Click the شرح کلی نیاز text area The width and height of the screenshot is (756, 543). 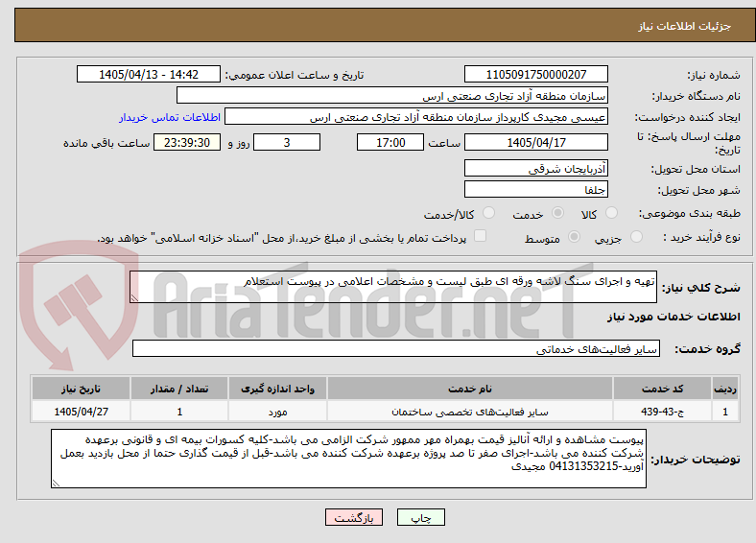(393, 287)
